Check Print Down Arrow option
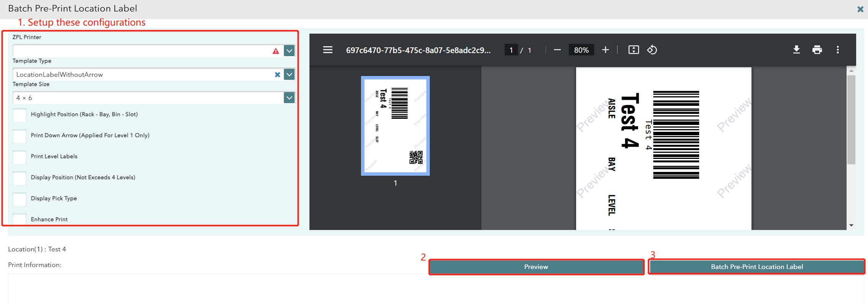 [19, 136]
